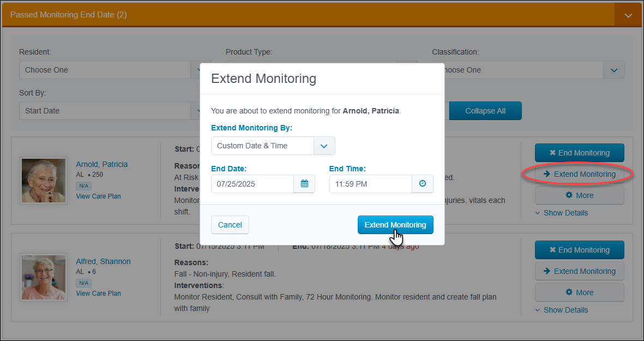The image size is (644, 341).
Task: View Care Plan for Alfred, Shannon
Action: click(x=99, y=294)
